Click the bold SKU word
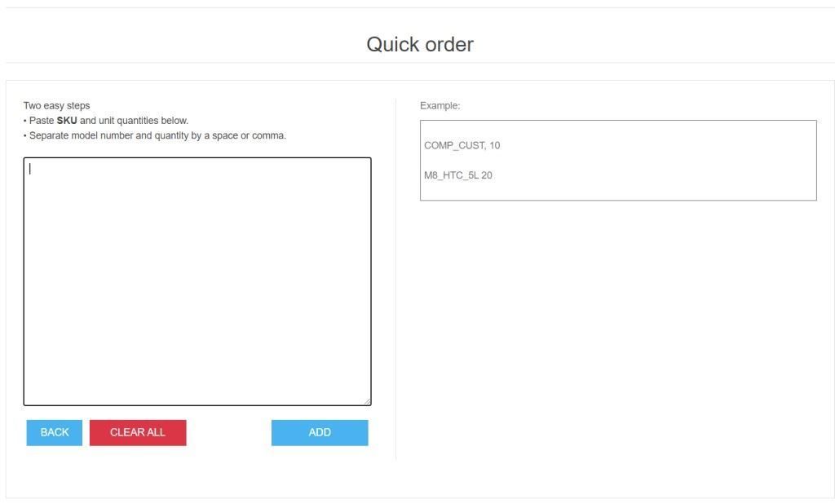This screenshot has width=835, height=504. [x=67, y=121]
